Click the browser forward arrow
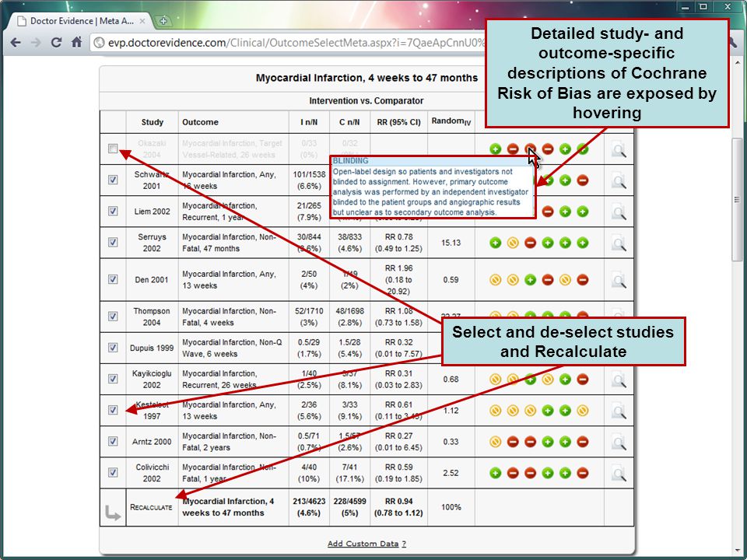This screenshot has width=747, height=560. coord(36,42)
